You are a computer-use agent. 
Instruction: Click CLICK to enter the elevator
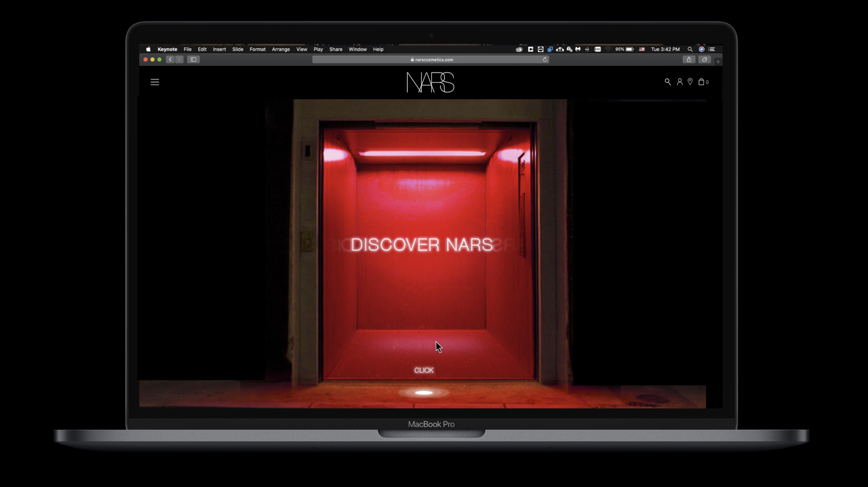(424, 370)
